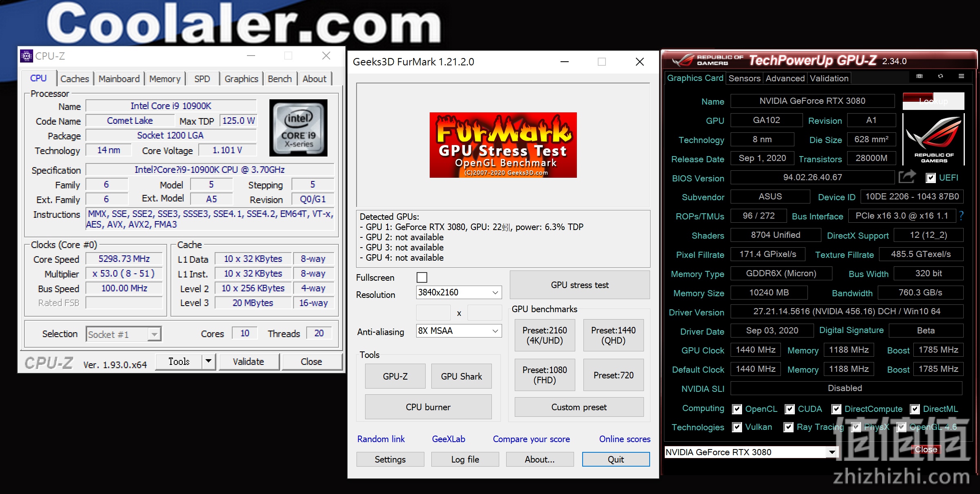Image resolution: width=980 pixels, height=494 pixels.
Task: Switch to CPU-Z Mainboard tab
Action: pyautogui.click(x=119, y=79)
